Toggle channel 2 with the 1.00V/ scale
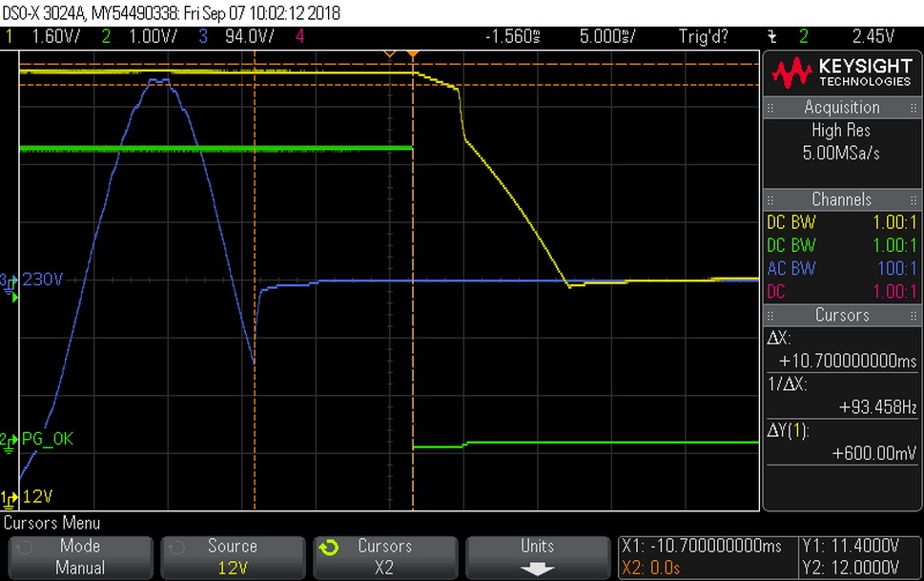This screenshot has height=581, width=924. (x=139, y=36)
